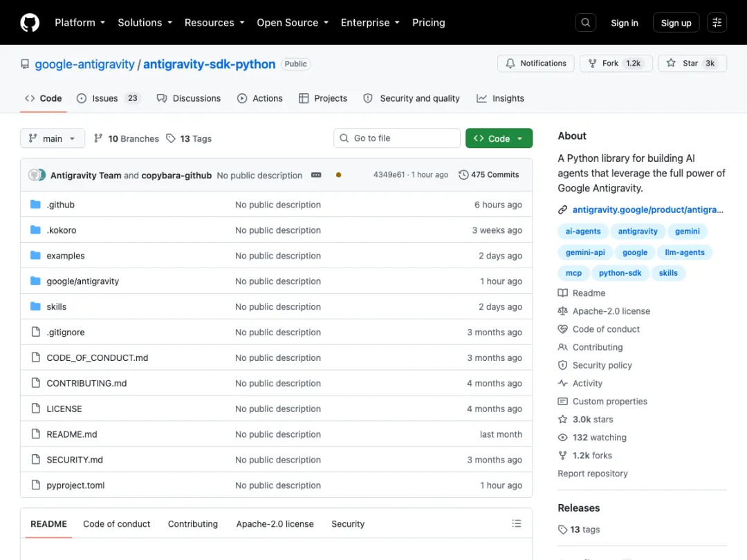Image resolution: width=747 pixels, height=560 pixels.
Task: Click the Readme book icon in About
Action: point(562,293)
